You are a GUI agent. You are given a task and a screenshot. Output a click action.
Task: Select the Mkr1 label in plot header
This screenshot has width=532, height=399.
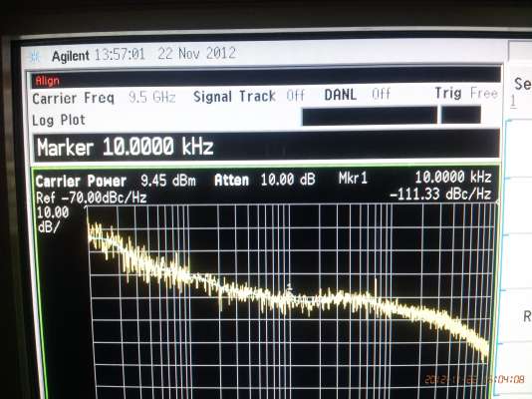pyautogui.click(x=353, y=178)
